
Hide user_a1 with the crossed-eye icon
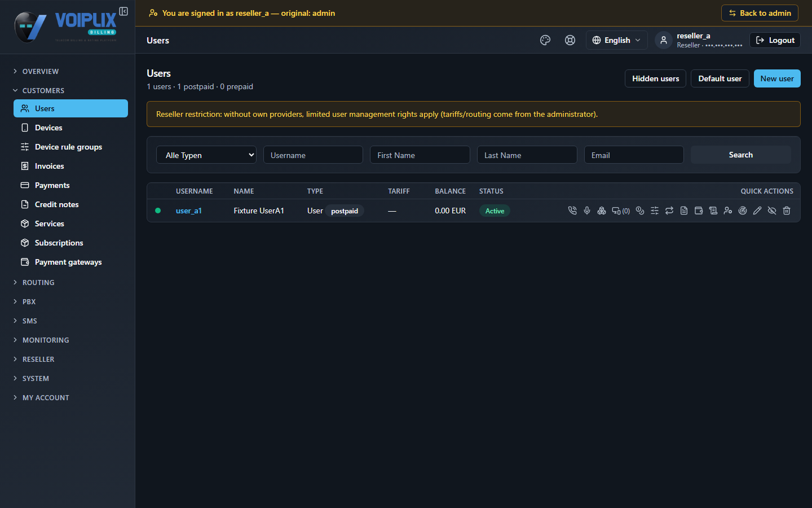coord(772,211)
